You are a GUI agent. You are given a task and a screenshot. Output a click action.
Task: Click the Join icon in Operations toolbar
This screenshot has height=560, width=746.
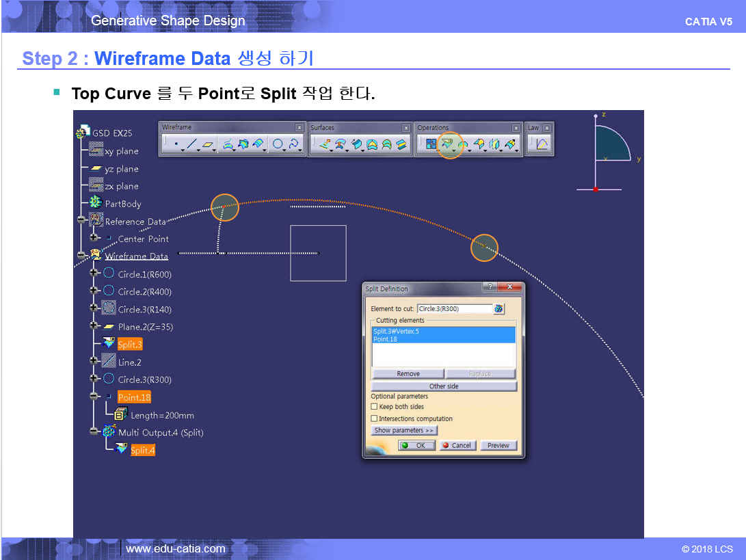(x=431, y=144)
